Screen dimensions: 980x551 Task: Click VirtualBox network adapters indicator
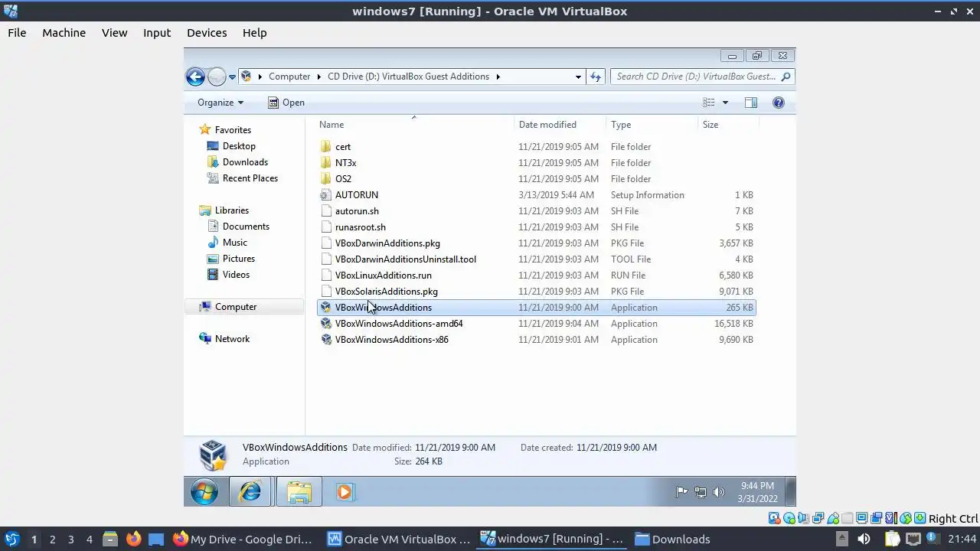818,518
